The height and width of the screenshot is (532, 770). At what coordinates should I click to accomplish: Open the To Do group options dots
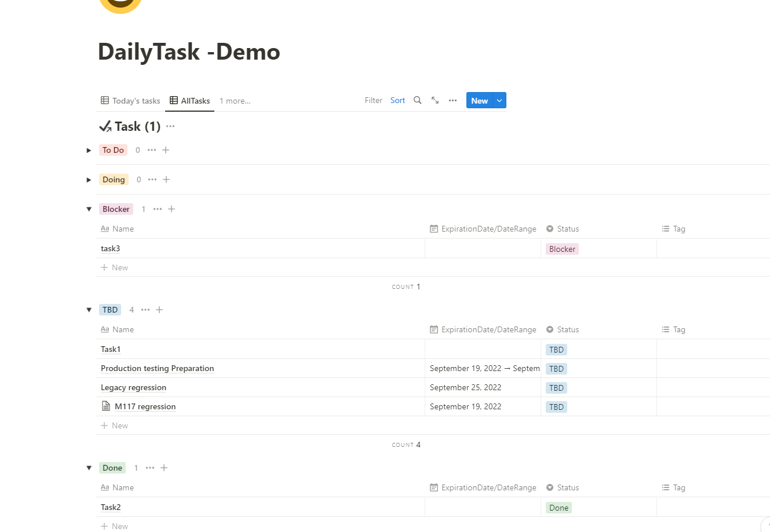(x=152, y=150)
